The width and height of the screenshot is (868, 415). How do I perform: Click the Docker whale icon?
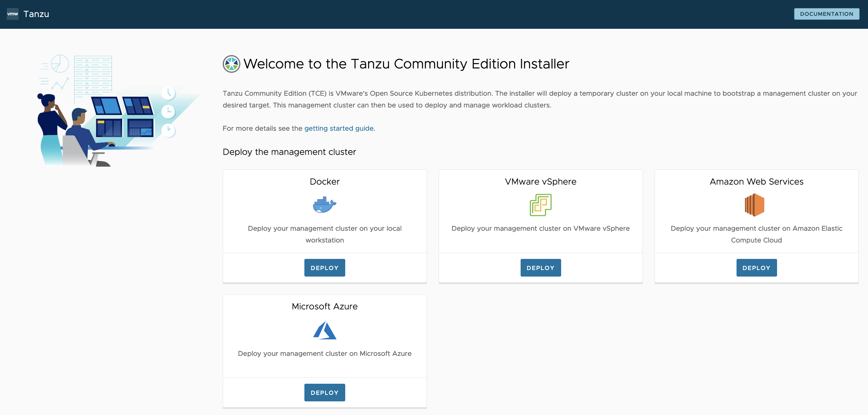point(324,204)
